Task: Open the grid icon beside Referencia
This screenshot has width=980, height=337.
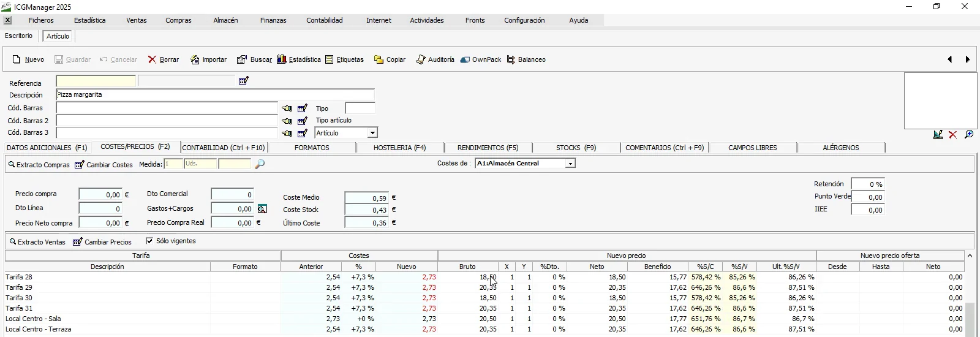Action: coord(244,81)
